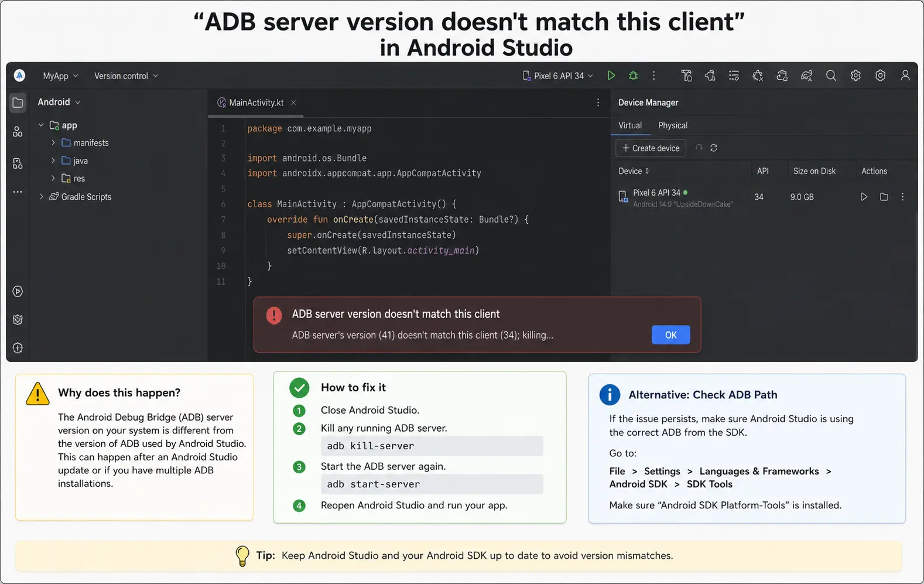Select the res folder label
Viewport: 924px width, 584px height.
[x=79, y=179]
